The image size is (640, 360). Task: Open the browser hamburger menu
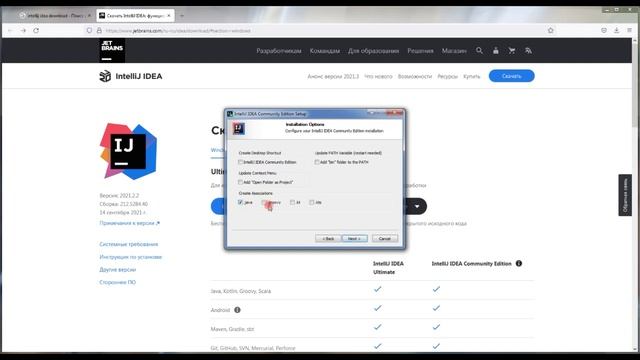pyautogui.click(x=629, y=31)
